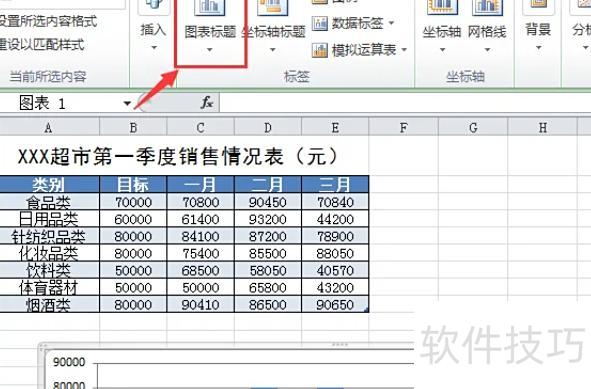Image resolution: width=591 pixels, height=389 pixels.
Task: Click the 坐标轴 axes icon
Action: pos(442,7)
